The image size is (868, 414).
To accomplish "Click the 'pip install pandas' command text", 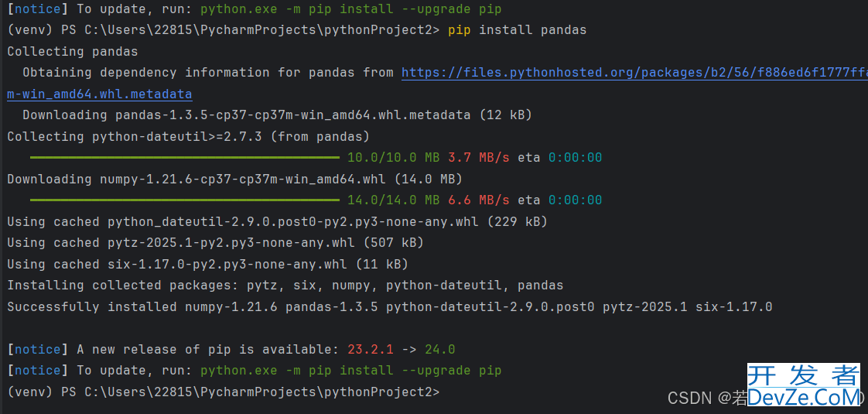I will click(517, 30).
